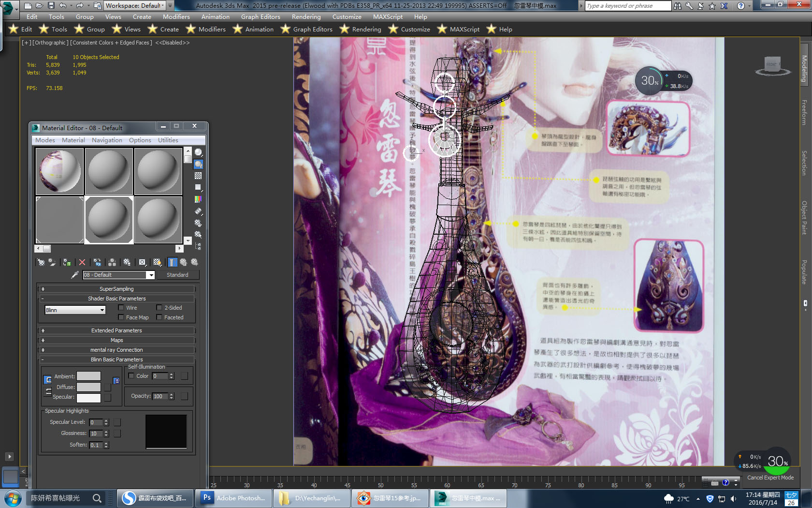Viewport: 812px width, 508px height.
Task: Click the Go to Parent icon
Action: [x=183, y=262]
